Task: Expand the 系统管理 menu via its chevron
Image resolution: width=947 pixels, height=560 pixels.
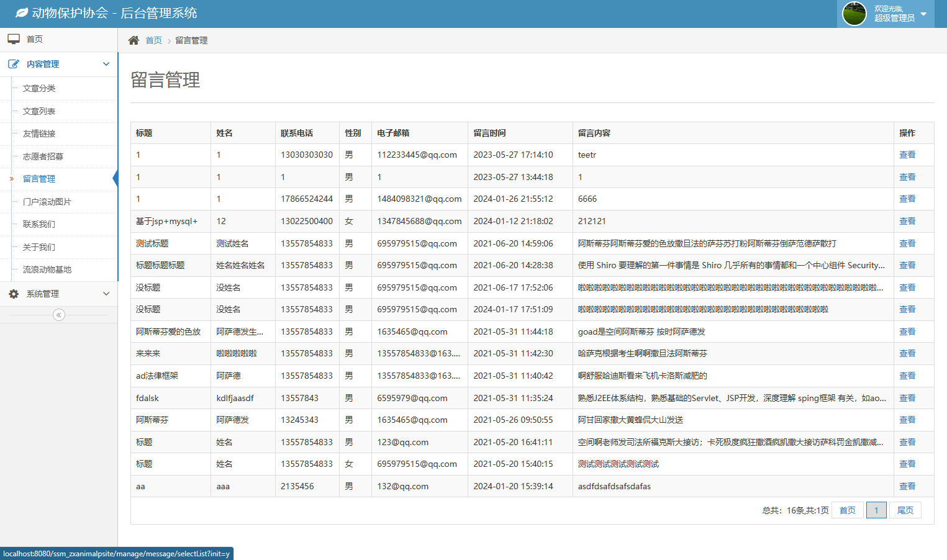Action: pos(106,293)
